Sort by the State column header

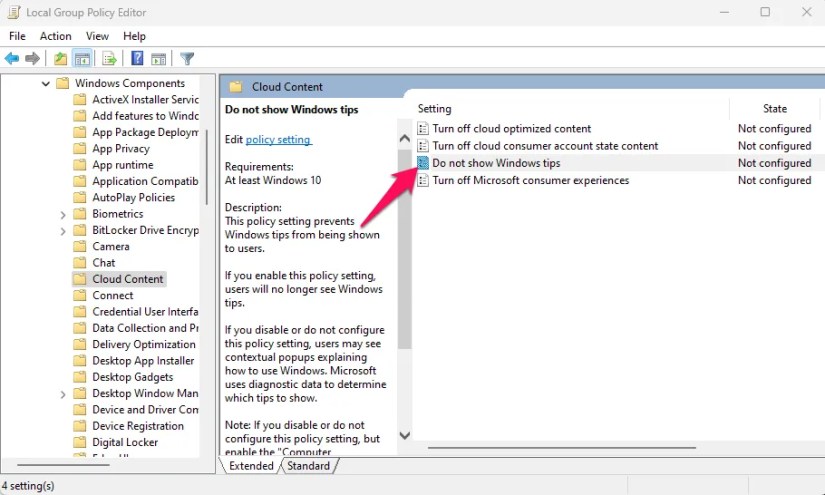774,108
